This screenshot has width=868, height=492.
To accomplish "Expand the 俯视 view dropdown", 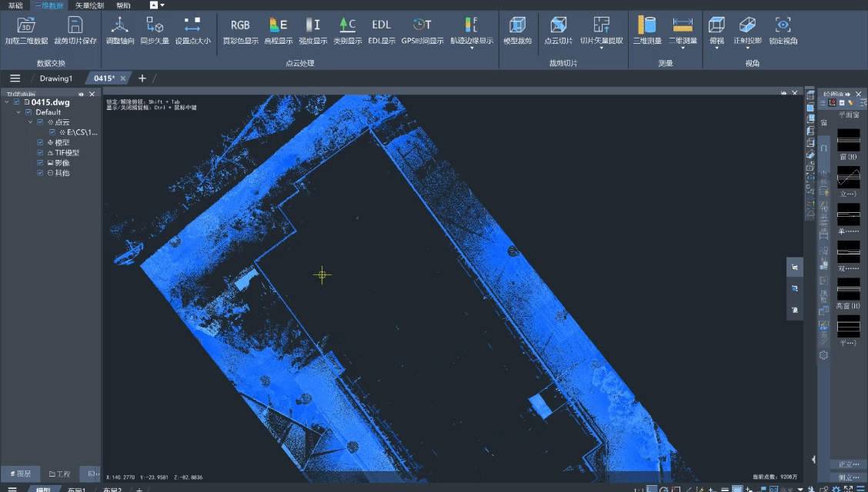I will 716,48.
